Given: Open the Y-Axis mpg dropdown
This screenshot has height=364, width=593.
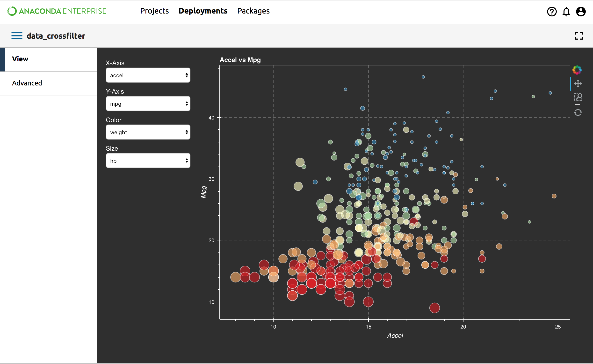Looking at the screenshot, I should click(148, 104).
